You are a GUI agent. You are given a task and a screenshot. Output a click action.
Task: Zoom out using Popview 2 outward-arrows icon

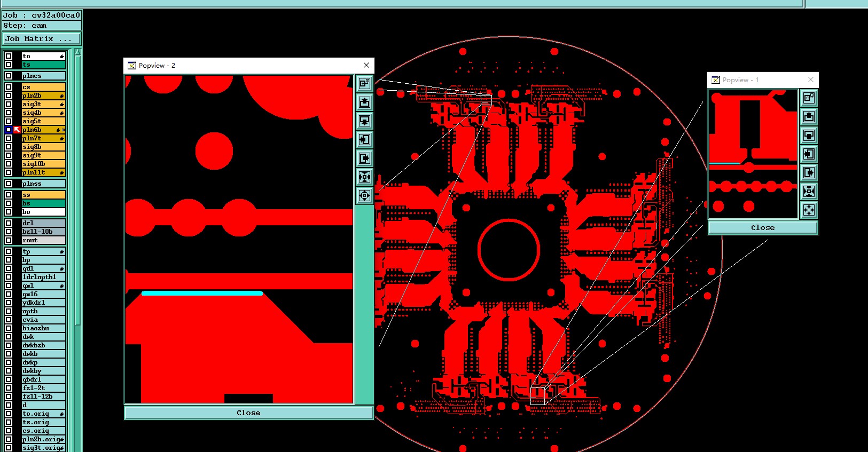365,195
